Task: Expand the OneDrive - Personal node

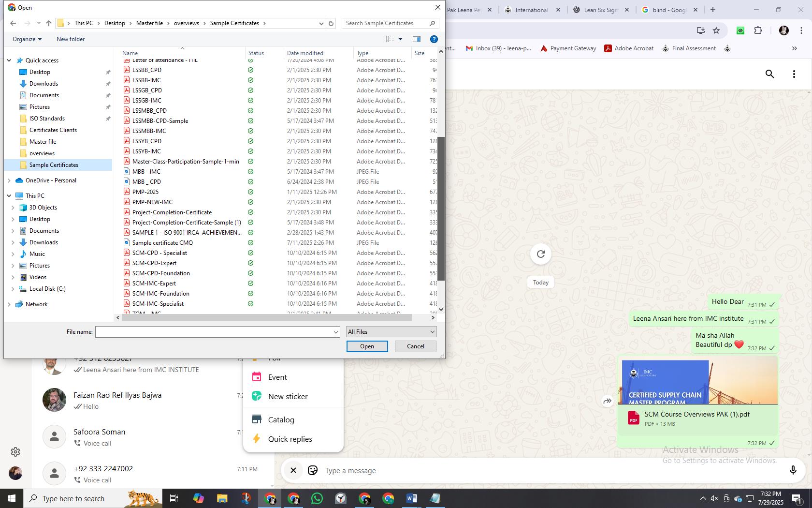Action: (9, 180)
